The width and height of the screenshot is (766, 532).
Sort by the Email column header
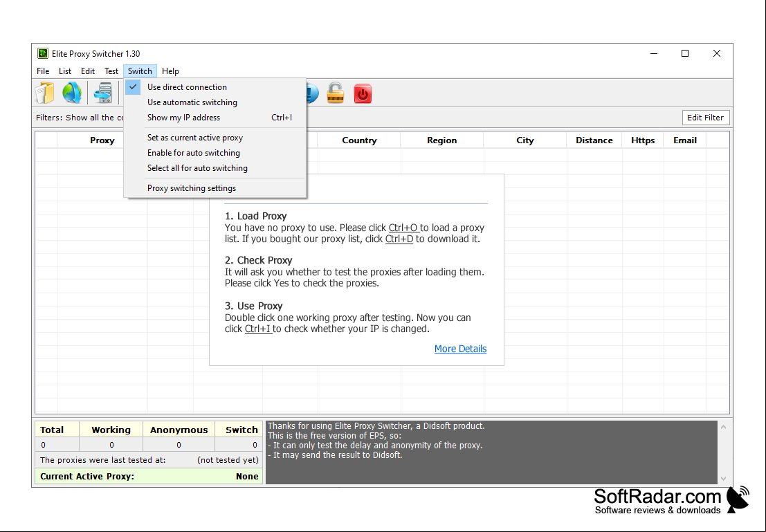point(685,140)
